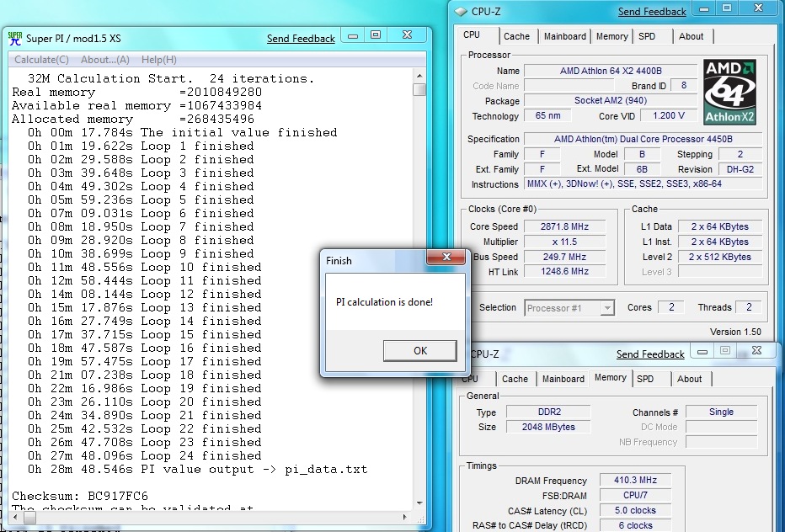Image resolution: width=785 pixels, height=532 pixels.
Task: Click the 32M Calculation Start line
Action: pos(171,78)
